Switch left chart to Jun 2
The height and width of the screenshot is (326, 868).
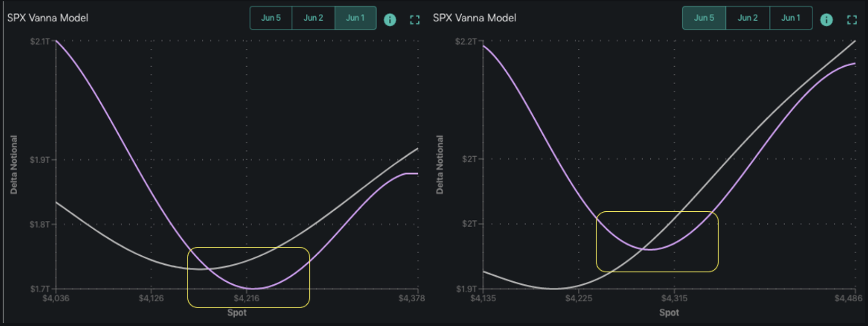pyautogui.click(x=313, y=18)
